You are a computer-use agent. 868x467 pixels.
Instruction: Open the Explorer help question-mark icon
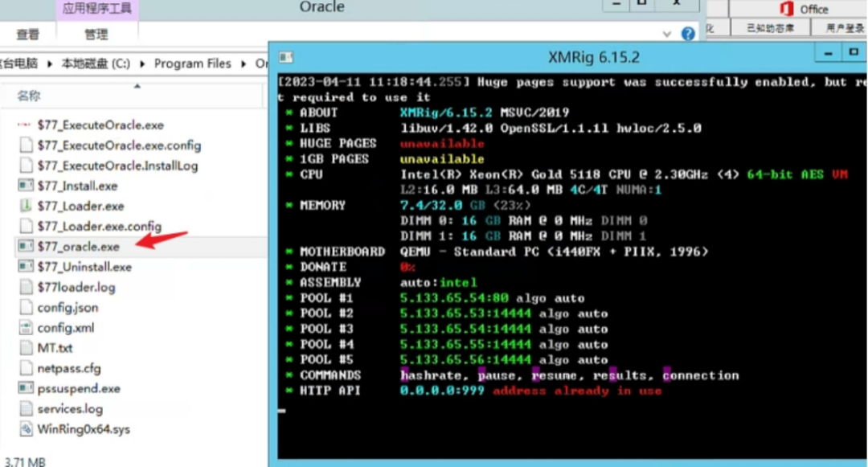(x=687, y=34)
